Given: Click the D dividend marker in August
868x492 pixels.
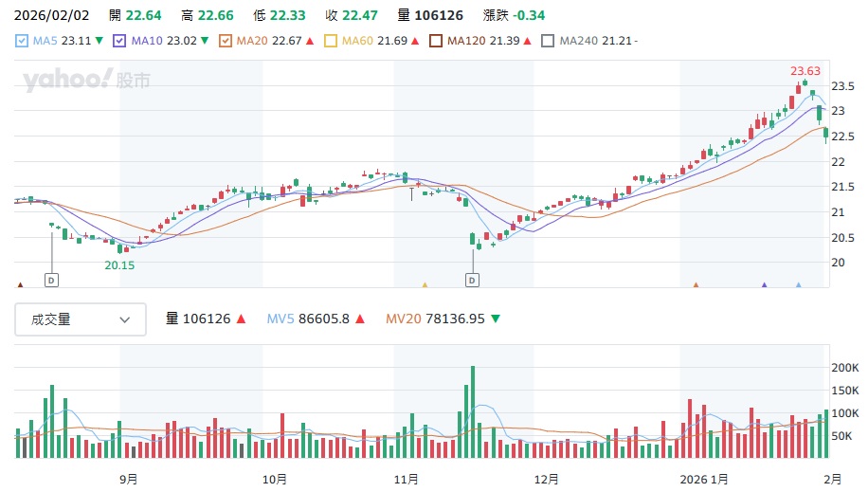Looking at the screenshot, I should coord(51,280).
